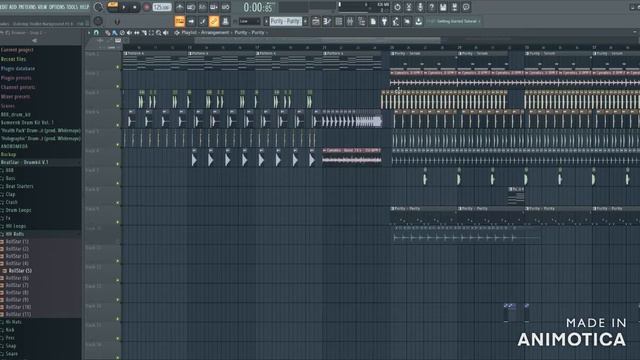Toggle loop recording icon
This screenshot has height=360, width=640.
225,7
